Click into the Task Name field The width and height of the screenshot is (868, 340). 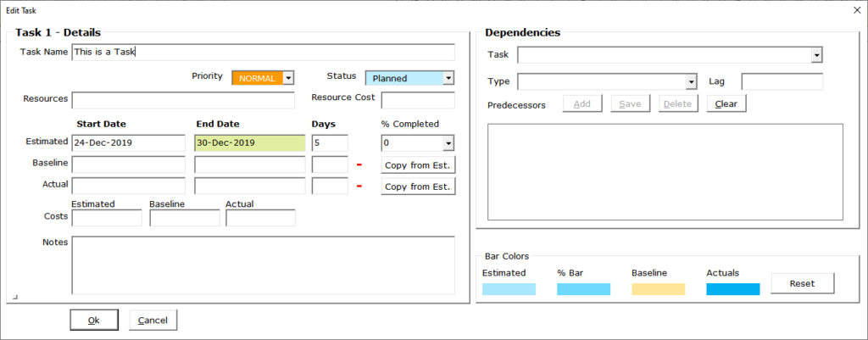point(263,52)
